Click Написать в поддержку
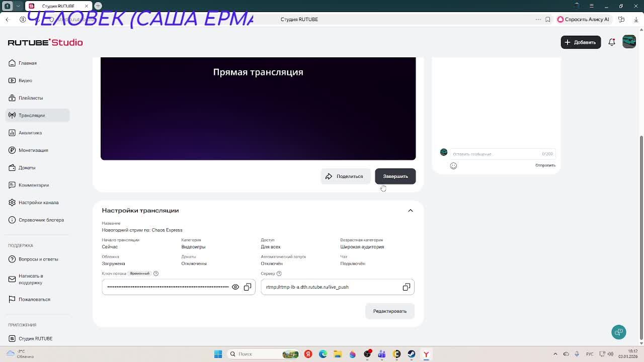This screenshot has width=644, height=362. pyautogui.click(x=38, y=279)
